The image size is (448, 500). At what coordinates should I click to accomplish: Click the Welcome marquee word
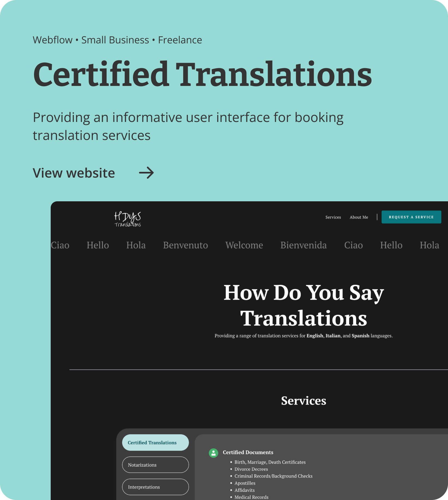tap(244, 245)
